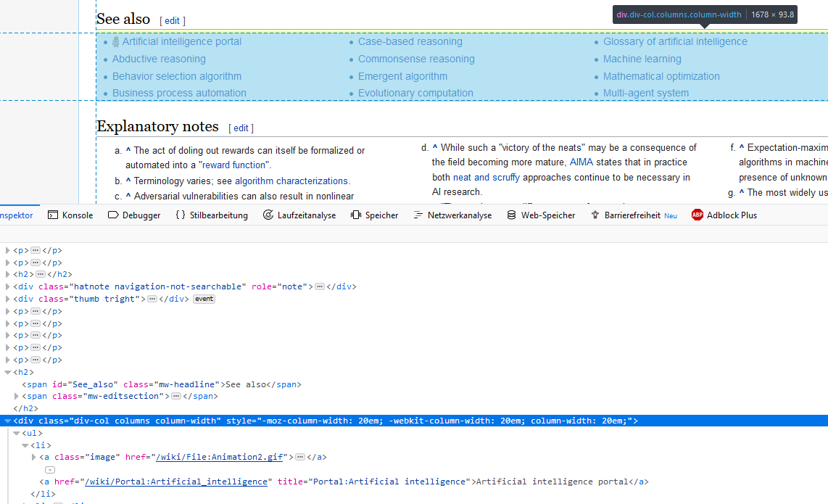Open Stilbearbeitung braces icon
Viewport: 828px width, 504px height.
tap(181, 215)
